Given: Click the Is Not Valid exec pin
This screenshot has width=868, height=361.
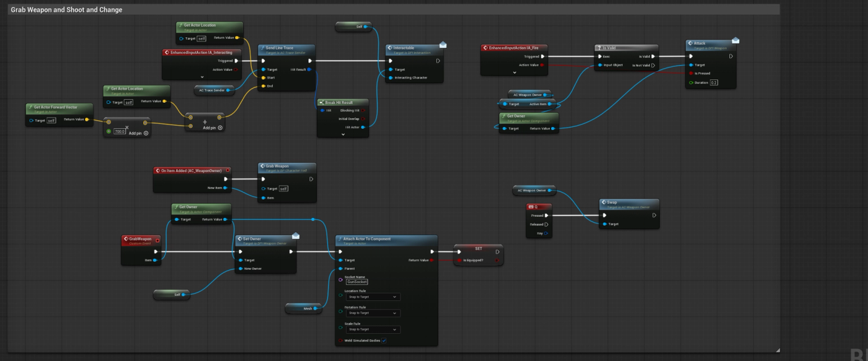Looking at the screenshot, I should click(x=653, y=64).
